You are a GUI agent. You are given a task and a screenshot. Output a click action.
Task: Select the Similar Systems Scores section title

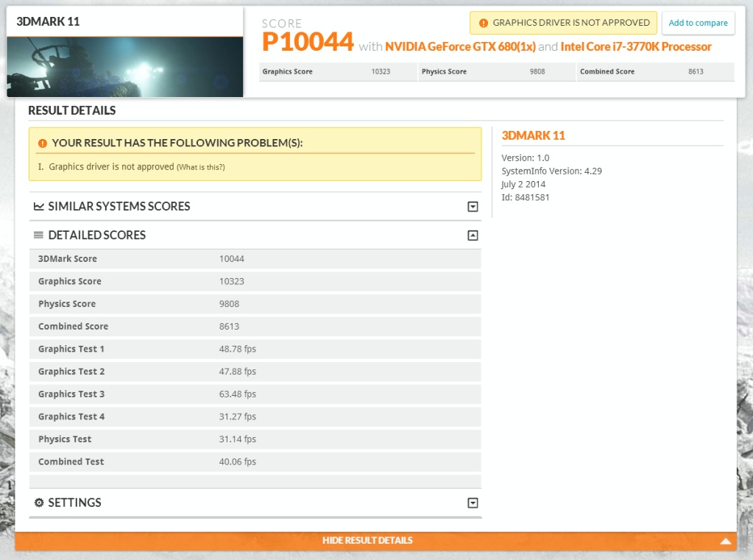click(x=119, y=207)
